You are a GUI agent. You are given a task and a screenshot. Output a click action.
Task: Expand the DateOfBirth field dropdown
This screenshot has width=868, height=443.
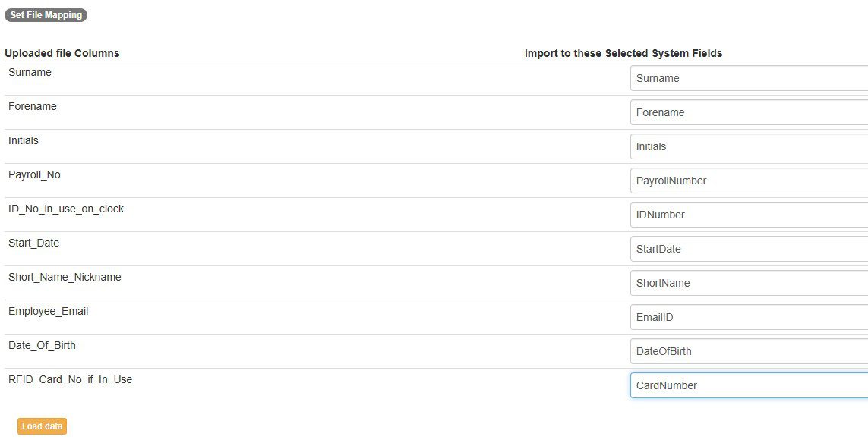748,351
